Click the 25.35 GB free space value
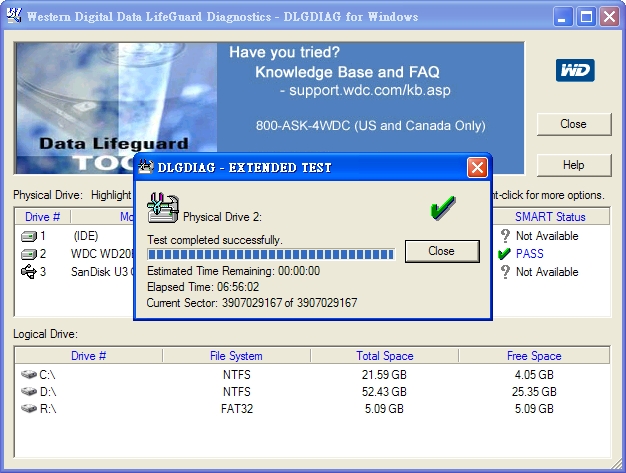 534,392
